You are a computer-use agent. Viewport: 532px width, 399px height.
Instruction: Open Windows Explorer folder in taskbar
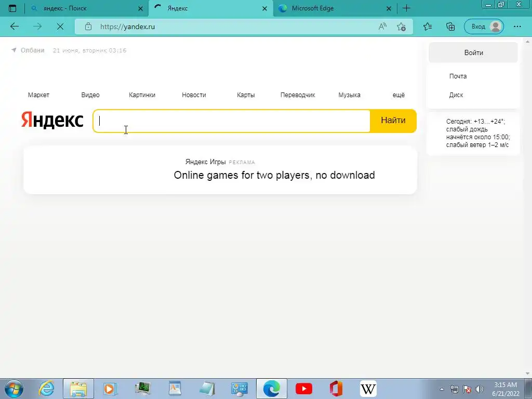[78, 389]
